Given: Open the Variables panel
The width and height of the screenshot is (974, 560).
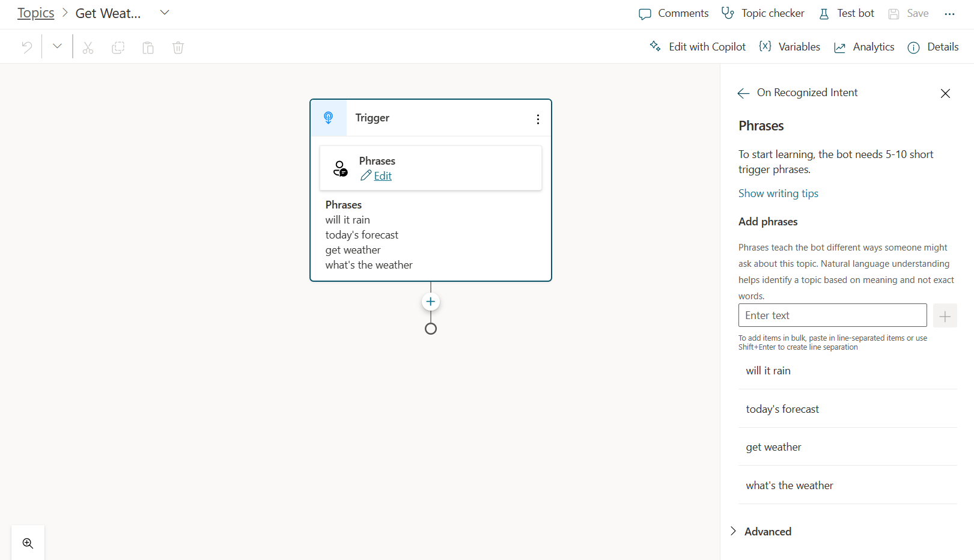Looking at the screenshot, I should (790, 47).
